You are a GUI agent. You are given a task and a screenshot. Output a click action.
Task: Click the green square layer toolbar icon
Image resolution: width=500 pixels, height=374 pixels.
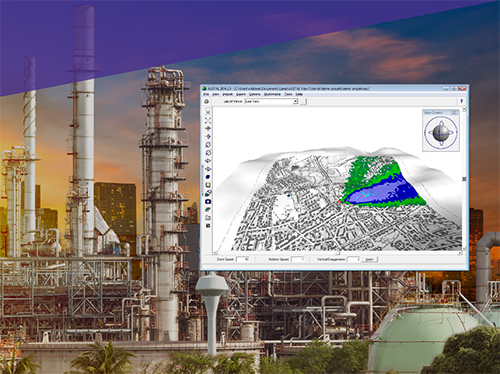(208, 185)
